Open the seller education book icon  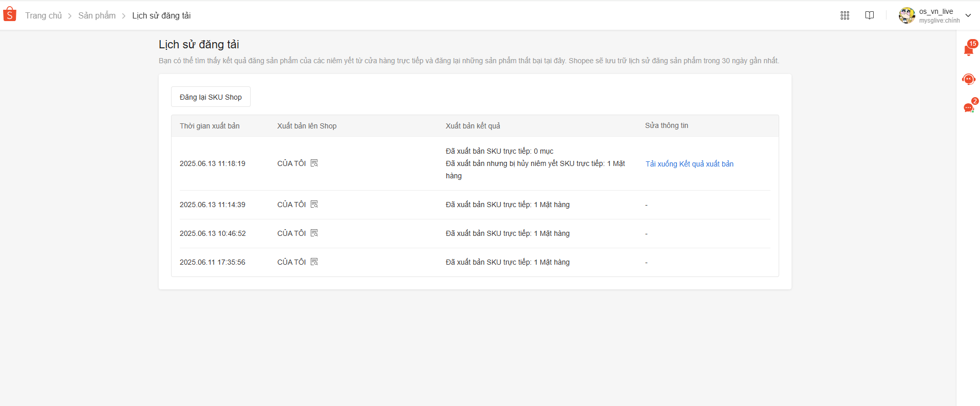870,15
